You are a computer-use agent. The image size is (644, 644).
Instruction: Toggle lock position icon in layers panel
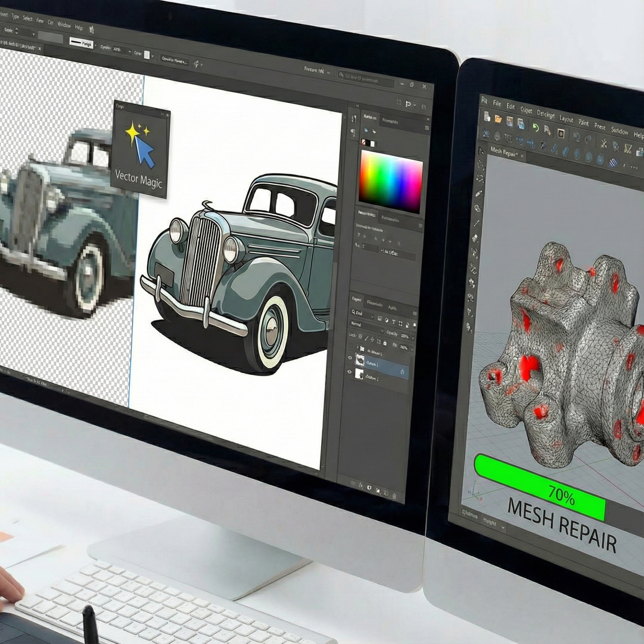point(373,340)
